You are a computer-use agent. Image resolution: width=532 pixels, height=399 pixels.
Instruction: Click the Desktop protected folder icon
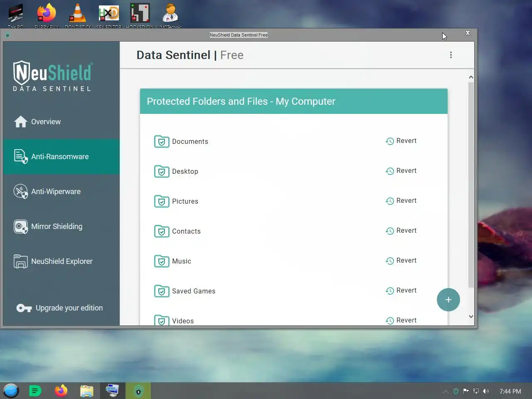coord(162,171)
